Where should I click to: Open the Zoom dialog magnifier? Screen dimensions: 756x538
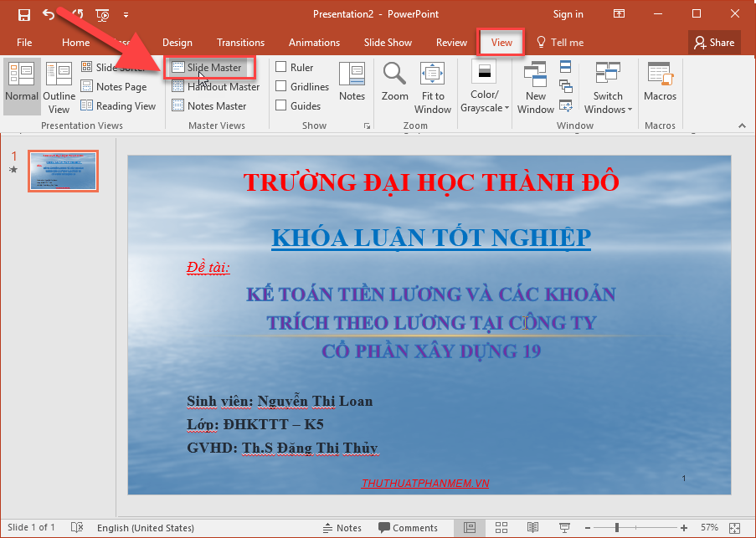395,82
